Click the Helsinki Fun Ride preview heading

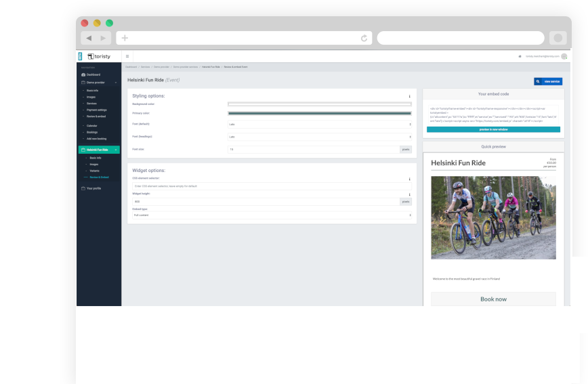click(458, 163)
